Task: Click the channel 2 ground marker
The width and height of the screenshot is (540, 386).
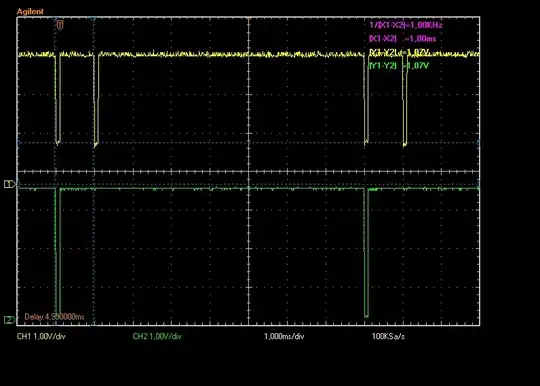Action: [x=9, y=320]
